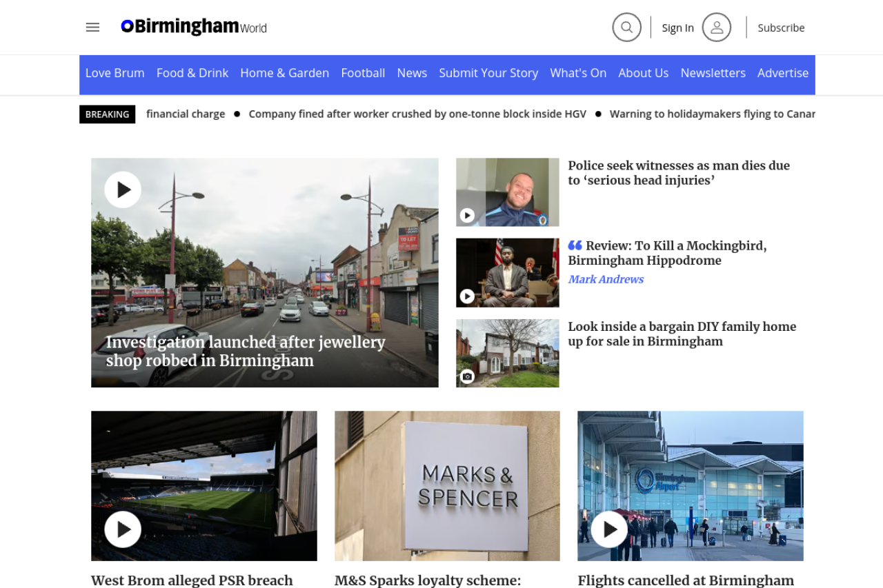The height and width of the screenshot is (588, 883).
Task: Click play icon on Mockingbird review thumbnail
Action: click(467, 296)
